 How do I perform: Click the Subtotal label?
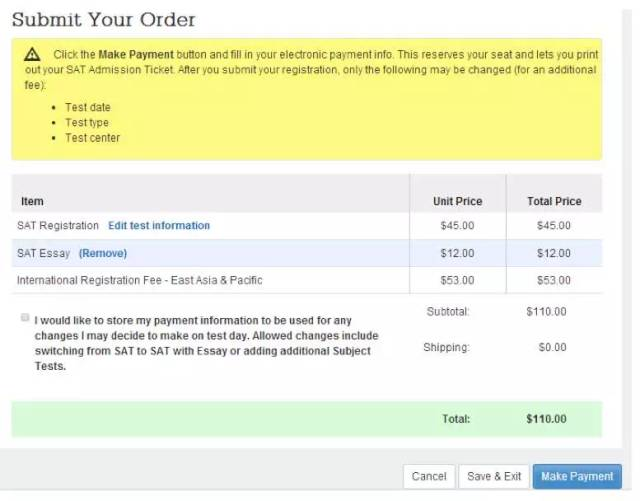(x=448, y=312)
